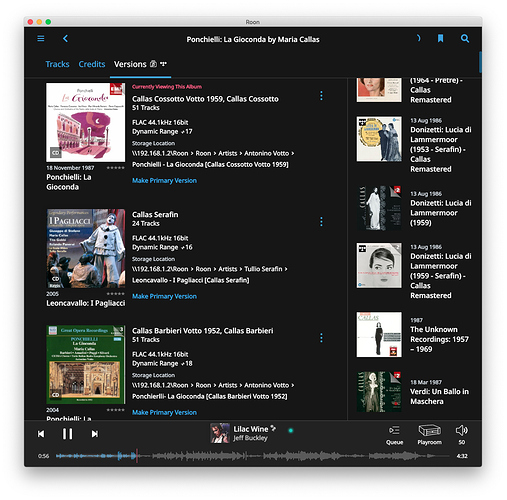Open the Queue
The image size is (507, 500).
click(394, 435)
